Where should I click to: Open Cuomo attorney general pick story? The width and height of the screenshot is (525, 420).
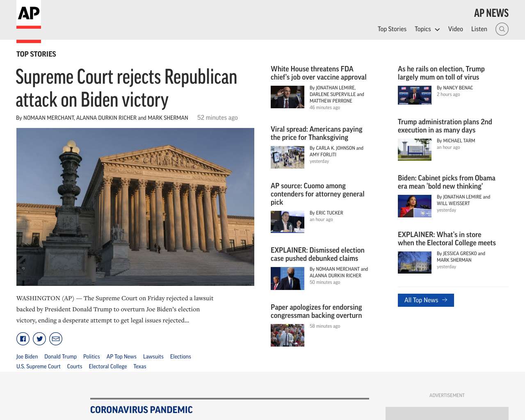tap(317, 194)
